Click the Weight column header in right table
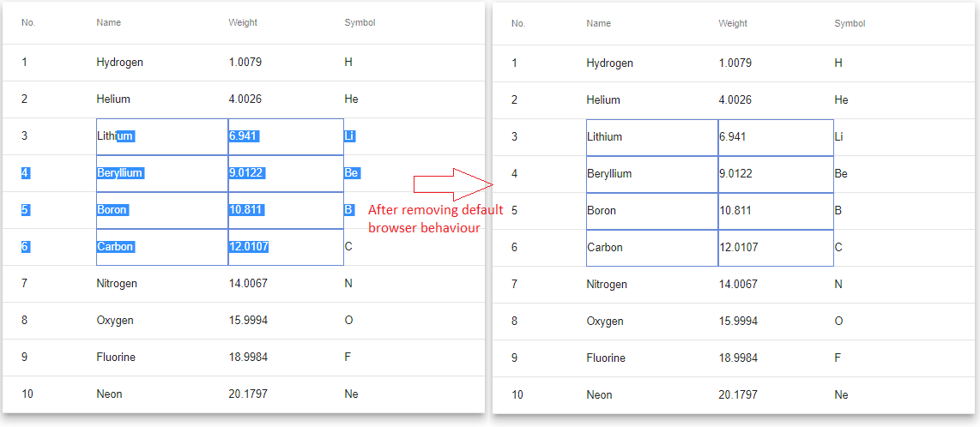Image resolution: width=980 pixels, height=427 pixels. [x=733, y=24]
